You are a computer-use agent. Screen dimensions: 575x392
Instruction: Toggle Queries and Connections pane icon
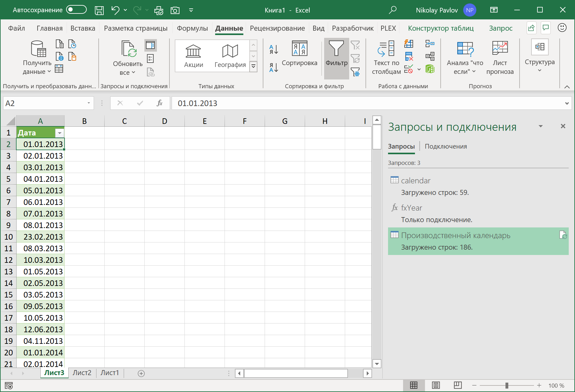pos(150,45)
